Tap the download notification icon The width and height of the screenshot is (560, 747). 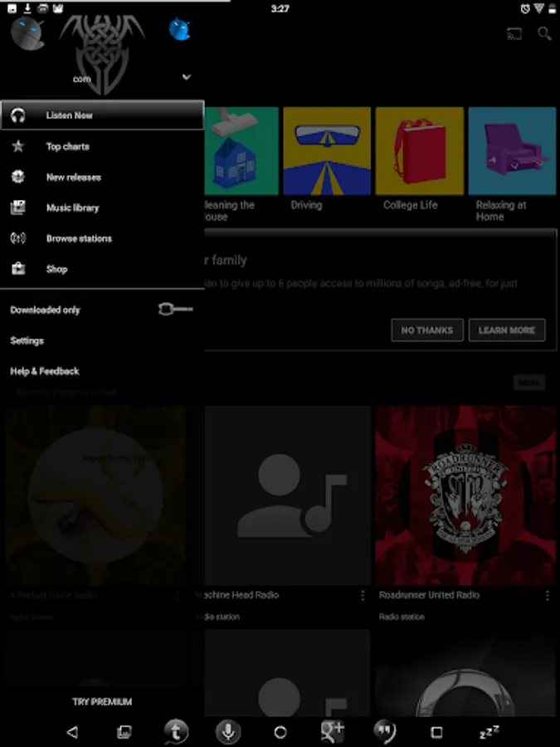[x=27, y=8]
